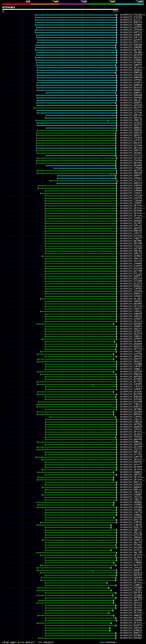
Task: Click the white query sequence ruler bar
Action: tap(60, 9)
